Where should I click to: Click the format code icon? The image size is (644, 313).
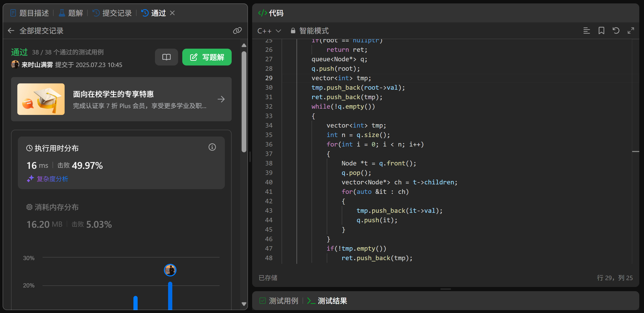[x=586, y=31]
